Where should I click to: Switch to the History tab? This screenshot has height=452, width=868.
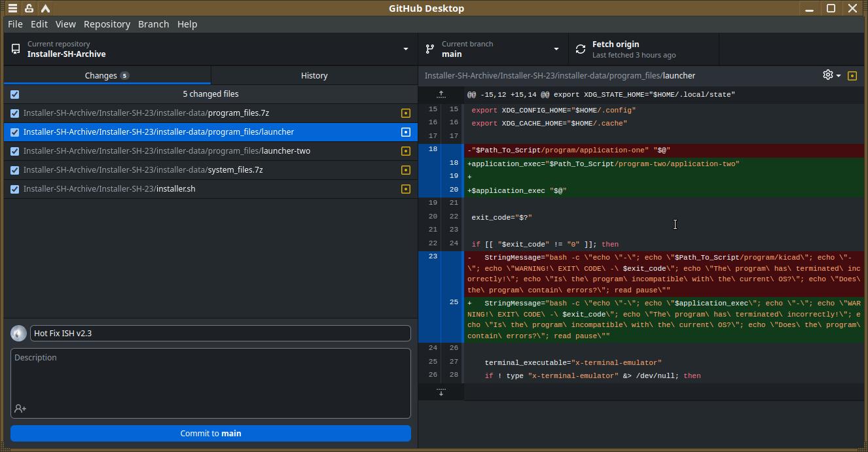pyautogui.click(x=314, y=75)
